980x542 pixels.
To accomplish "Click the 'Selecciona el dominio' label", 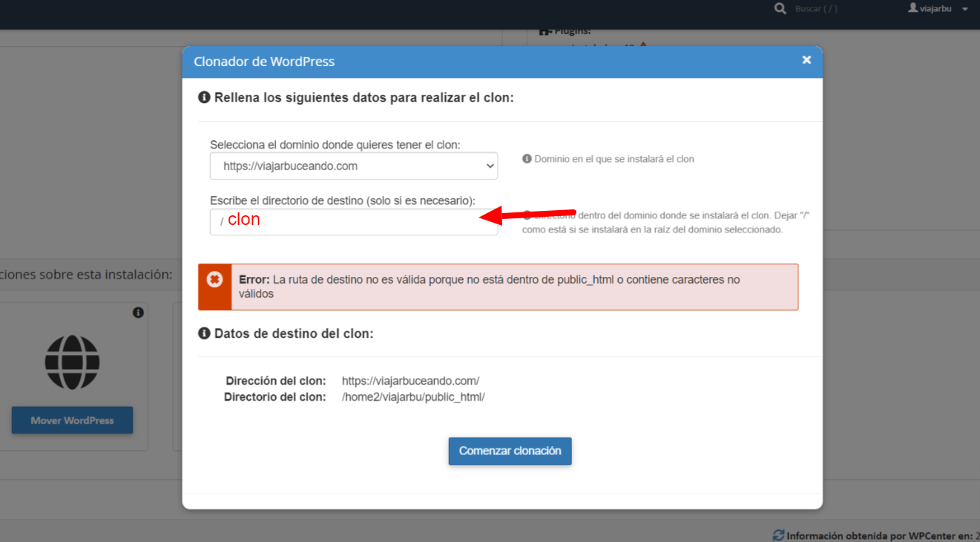I will click(335, 145).
